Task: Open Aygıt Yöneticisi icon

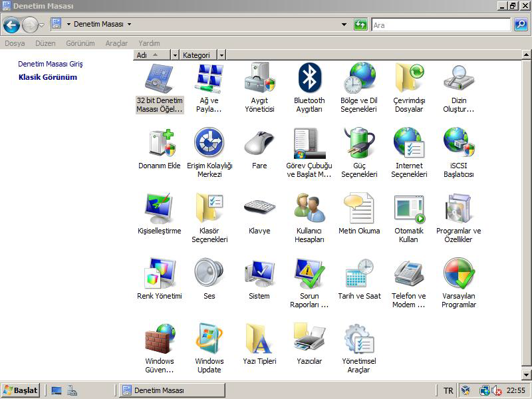Action: click(259, 78)
